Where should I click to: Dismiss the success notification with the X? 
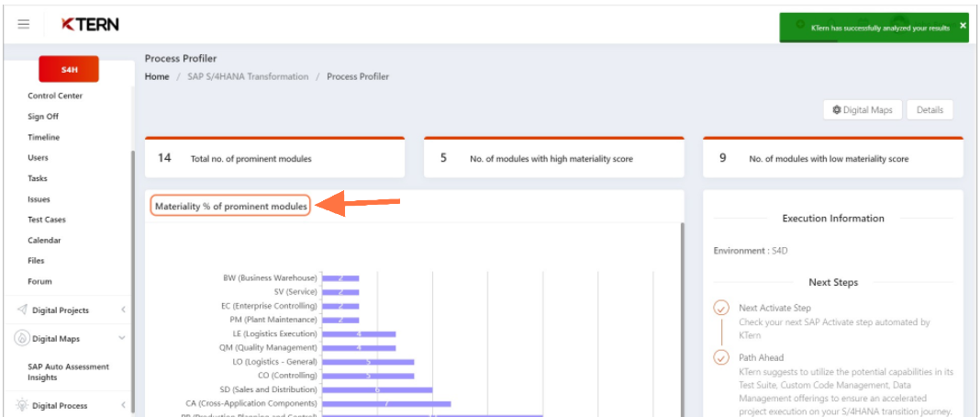click(x=963, y=25)
